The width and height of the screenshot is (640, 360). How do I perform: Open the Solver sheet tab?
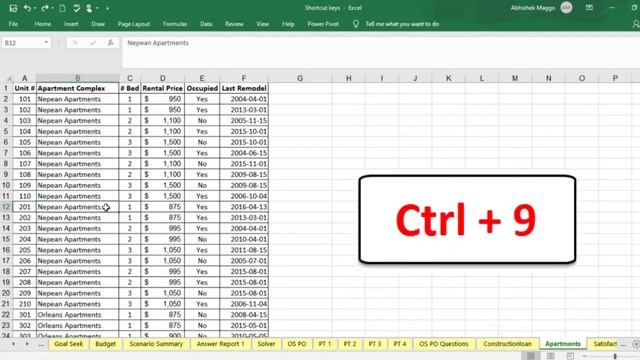point(266,344)
